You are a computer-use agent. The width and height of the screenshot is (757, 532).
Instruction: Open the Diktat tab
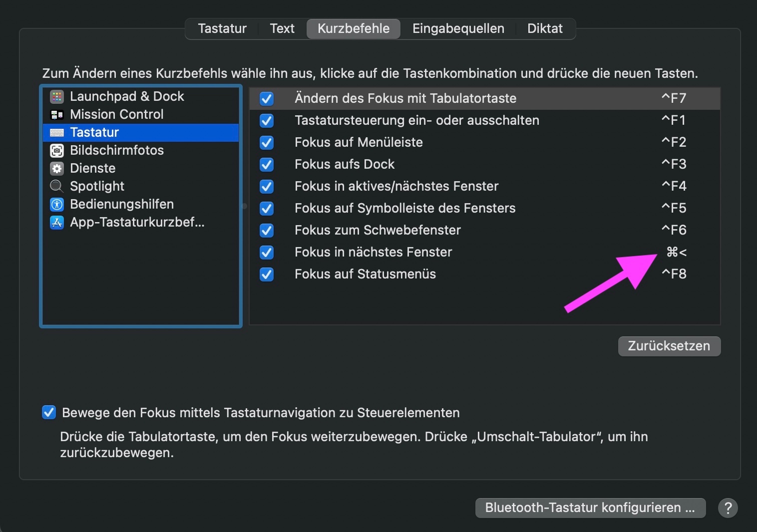[x=545, y=28]
